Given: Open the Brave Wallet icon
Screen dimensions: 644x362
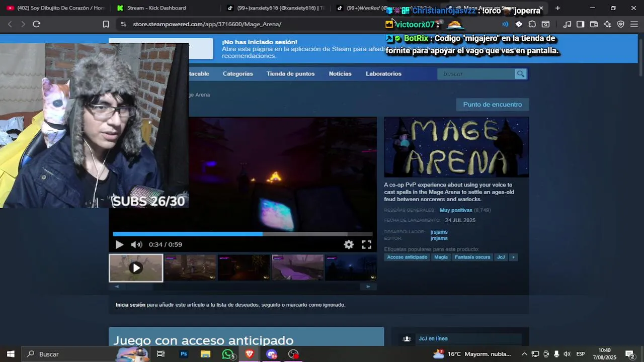Looking at the screenshot, I should pyautogui.click(x=594, y=24).
